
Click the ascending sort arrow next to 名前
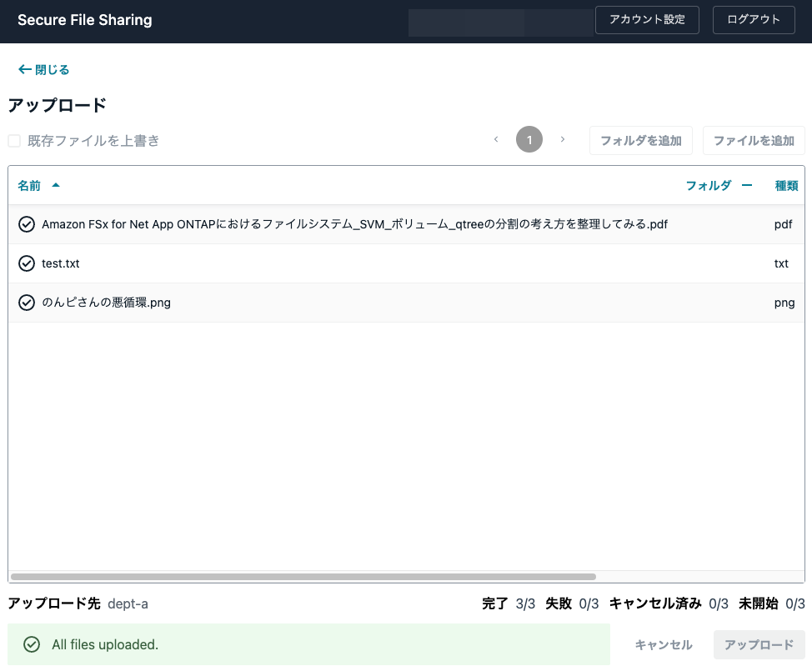pos(56,185)
